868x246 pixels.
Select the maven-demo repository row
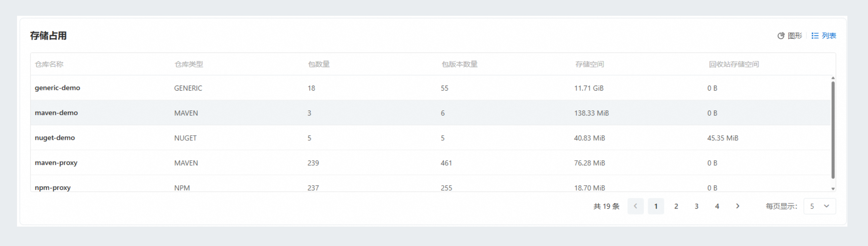click(x=56, y=113)
